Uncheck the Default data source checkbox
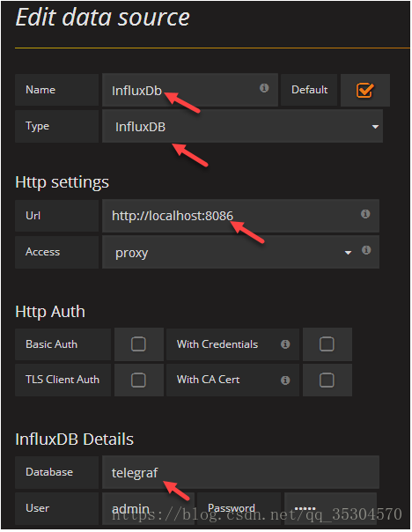The width and height of the screenshot is (412, 532). pyautogui.click(x=364, y=90)
